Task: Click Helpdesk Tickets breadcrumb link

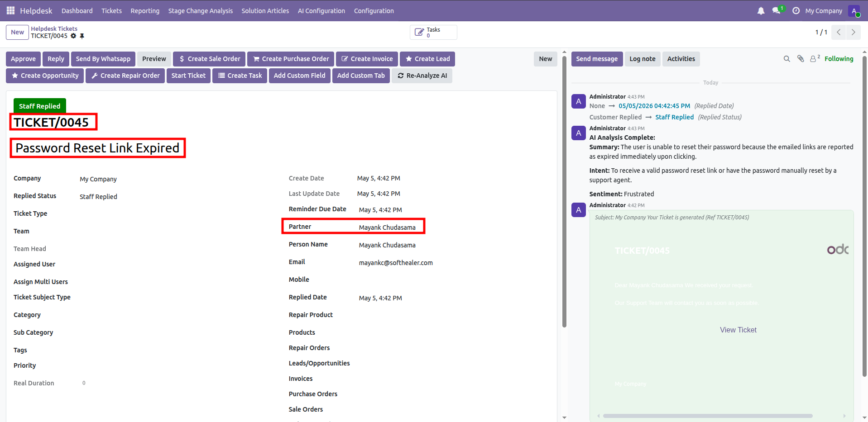Action: [x=54, y=28]
